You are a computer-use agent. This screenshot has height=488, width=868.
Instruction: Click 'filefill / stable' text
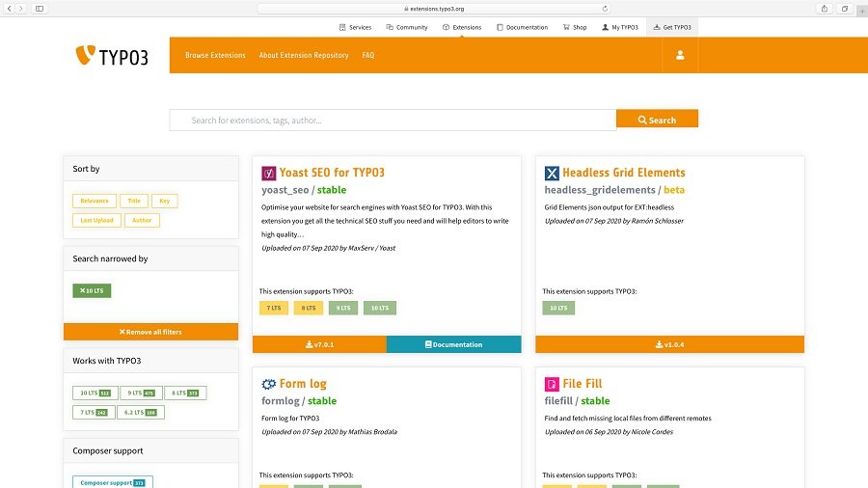coord(577,400)
